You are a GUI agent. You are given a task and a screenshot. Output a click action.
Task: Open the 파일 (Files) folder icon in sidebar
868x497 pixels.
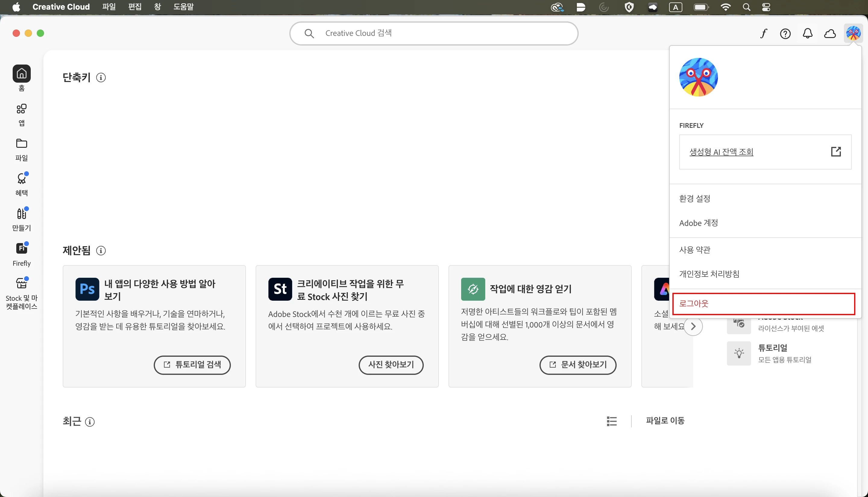21,144
